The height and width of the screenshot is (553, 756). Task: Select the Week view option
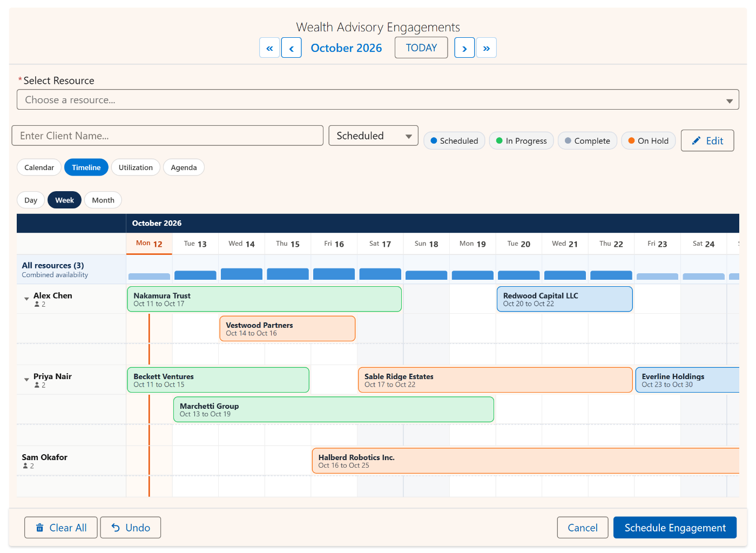click(x=65, y=200)
